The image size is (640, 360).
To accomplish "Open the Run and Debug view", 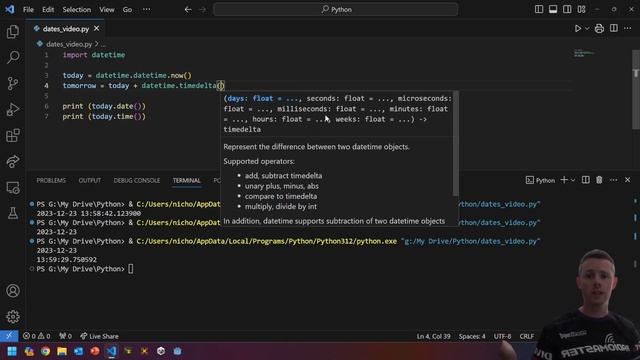I will (x=13, y=109).
